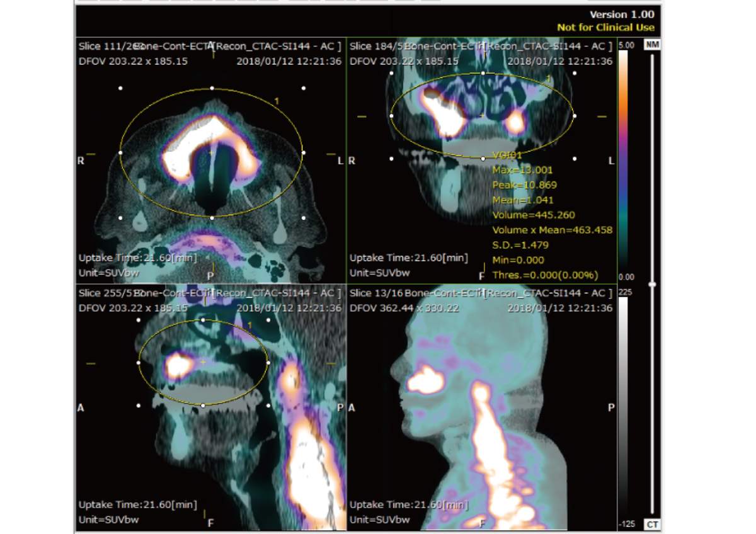Viewport: 756px width, 534px height.
Task: Click the '-125' lower CT window value
Action: [627, 525]
